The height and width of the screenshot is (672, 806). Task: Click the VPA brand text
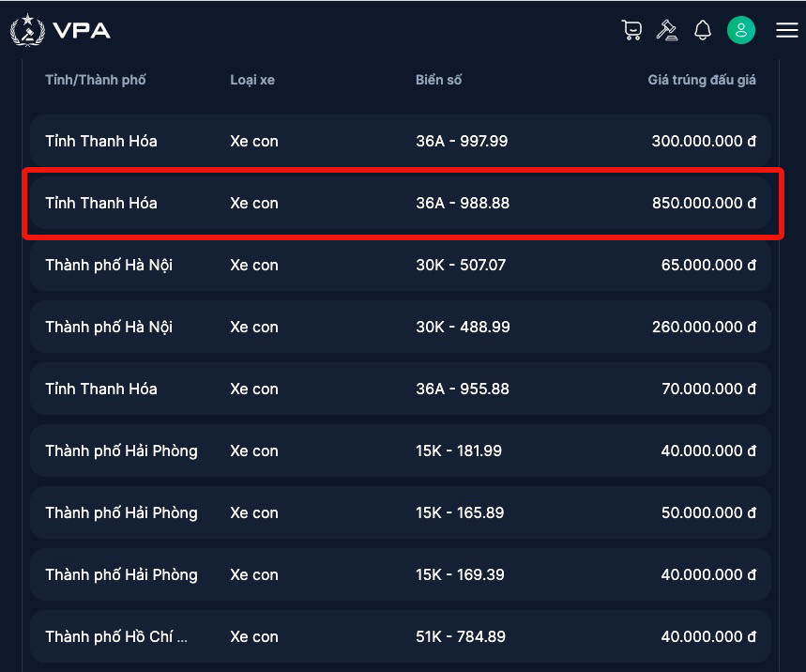tap(82, 30)
